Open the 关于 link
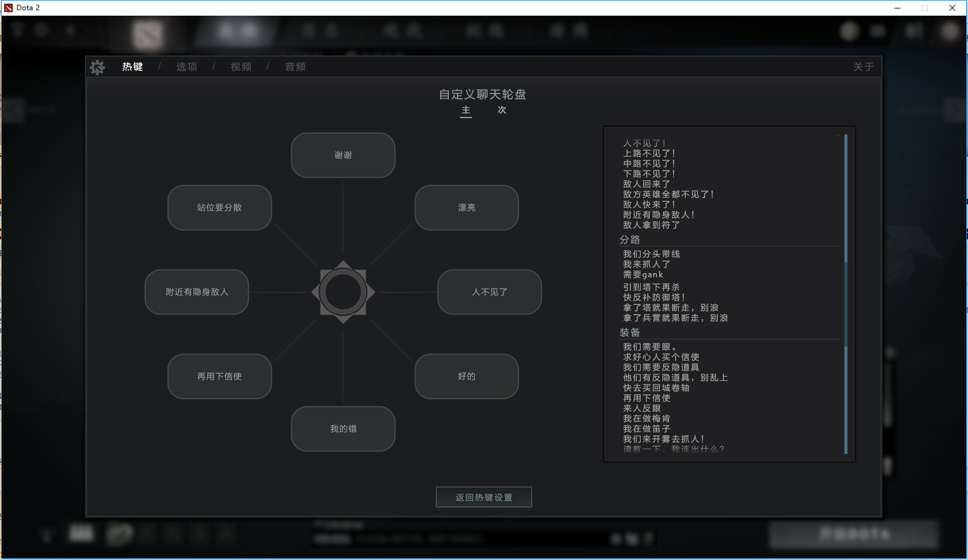 tap(863, 67)
